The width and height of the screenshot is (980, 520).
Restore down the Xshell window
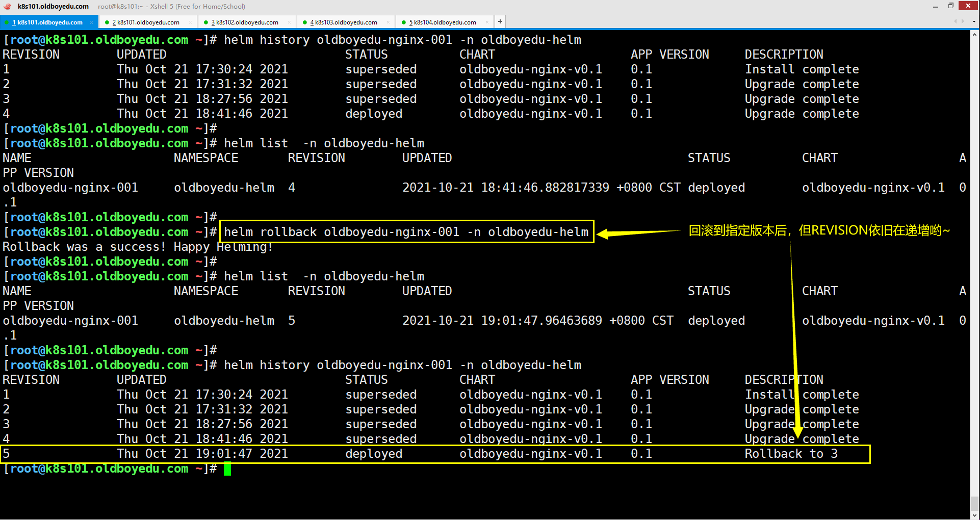pos(950,6)
